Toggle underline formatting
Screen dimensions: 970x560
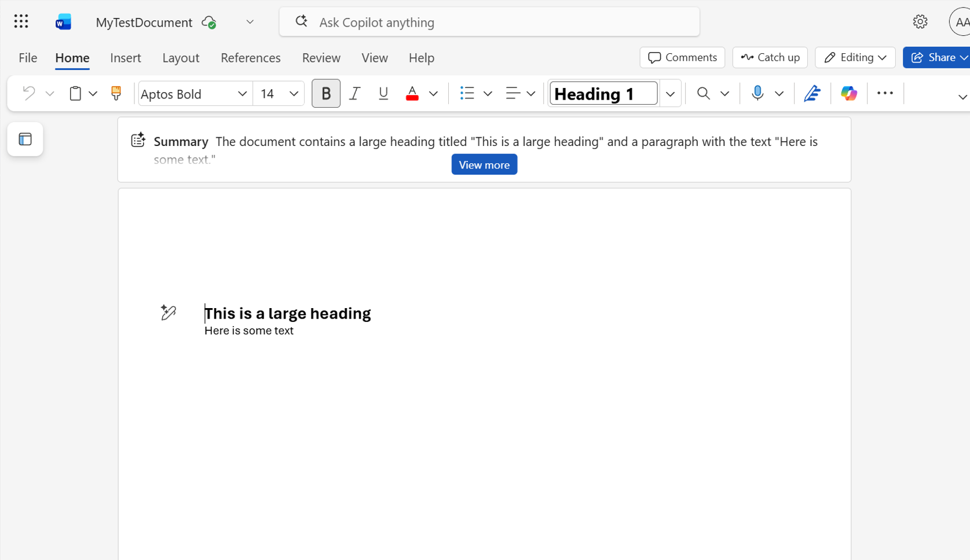(x=383, y=93)
